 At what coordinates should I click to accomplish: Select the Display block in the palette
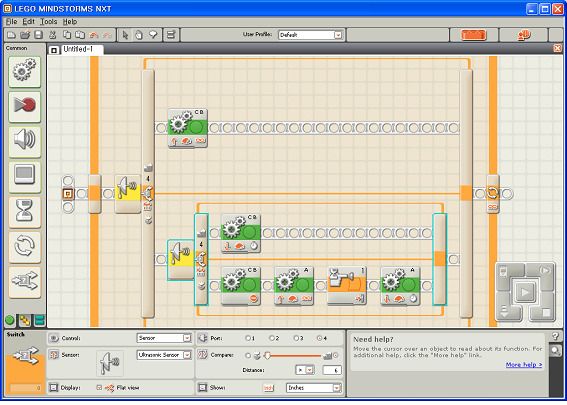pos(25,176)
